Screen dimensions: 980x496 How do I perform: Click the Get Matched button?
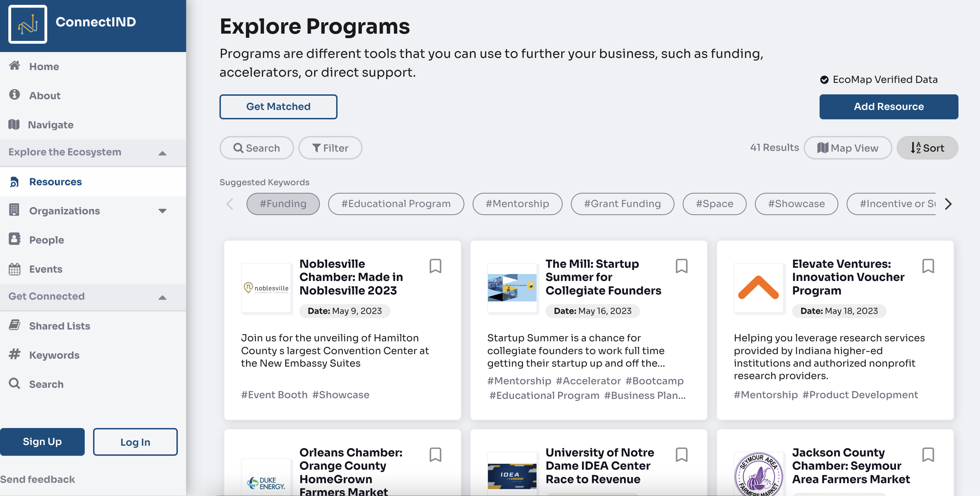click(x=278, y=107)
